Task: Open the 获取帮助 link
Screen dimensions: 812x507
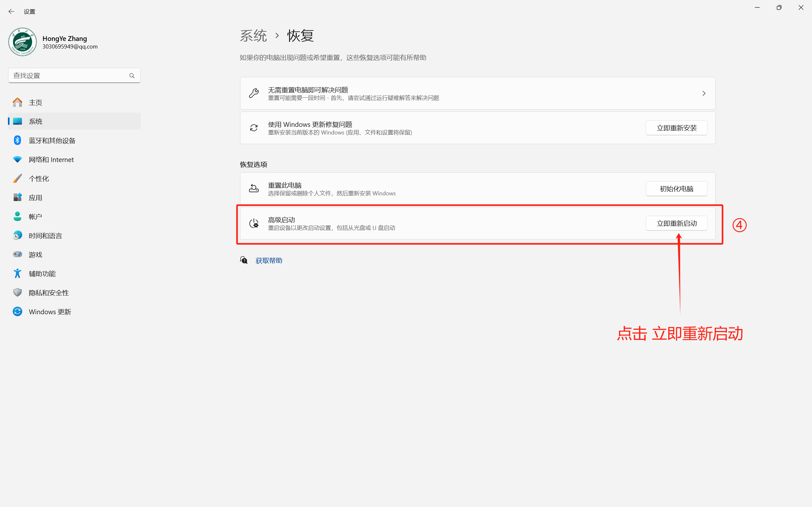Action: [269, 261]
